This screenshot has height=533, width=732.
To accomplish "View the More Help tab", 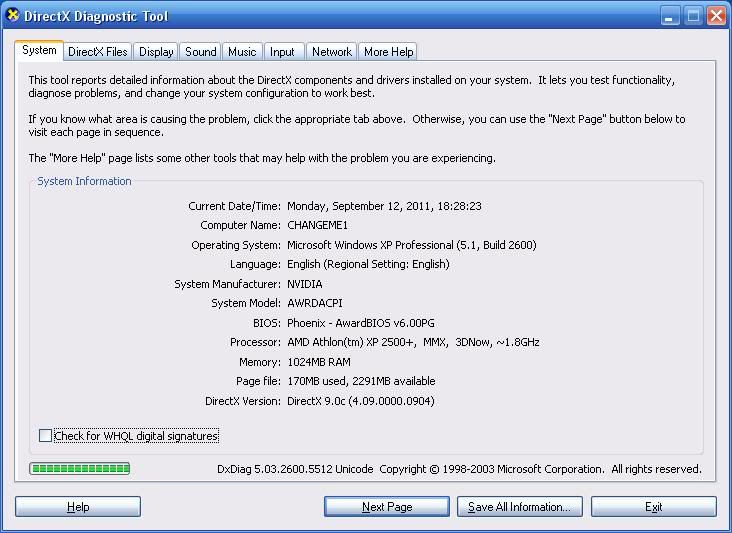I will [388, 52].
